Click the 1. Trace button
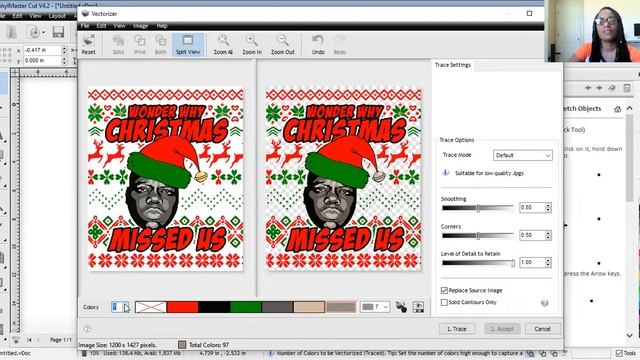Screen dimensions: 640x360 pyautogui.click(x=457, y=329)
